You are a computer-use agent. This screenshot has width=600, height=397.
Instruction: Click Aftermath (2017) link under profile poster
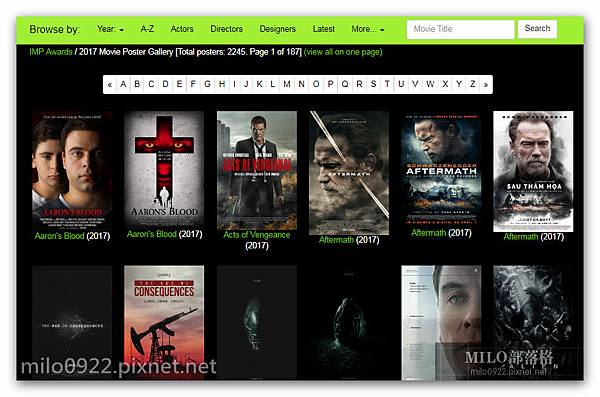(x=349, y=240)
